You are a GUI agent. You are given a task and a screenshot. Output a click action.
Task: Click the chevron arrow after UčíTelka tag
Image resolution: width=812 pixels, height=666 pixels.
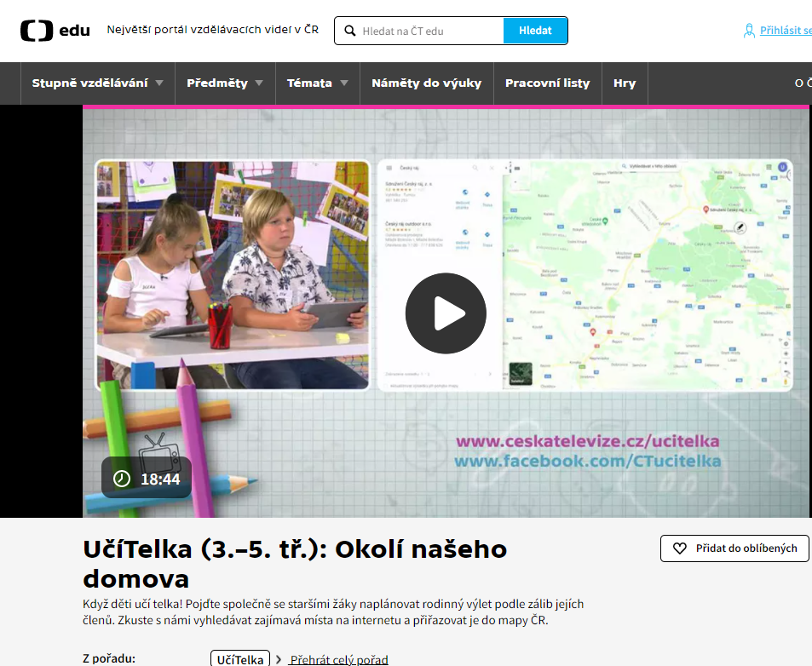(x=279, y=659)
